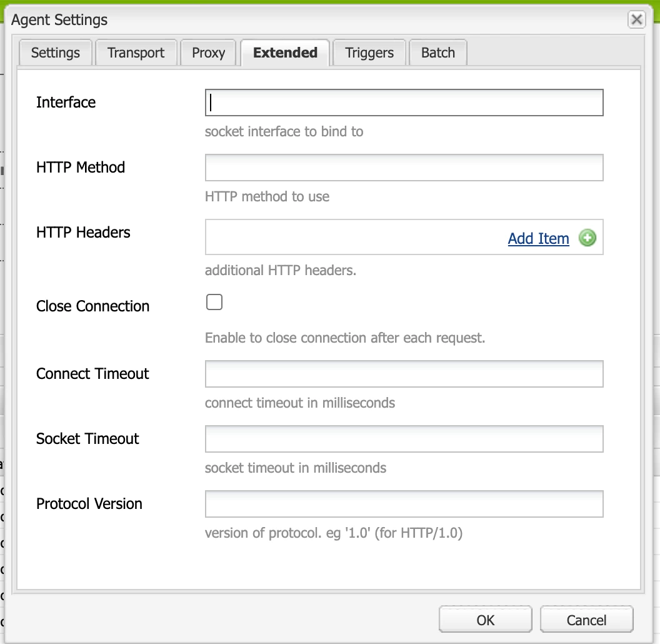Enable the Close Connection checkbox
The width and height of the screenshot is (660, 644).
coord(214,302)
